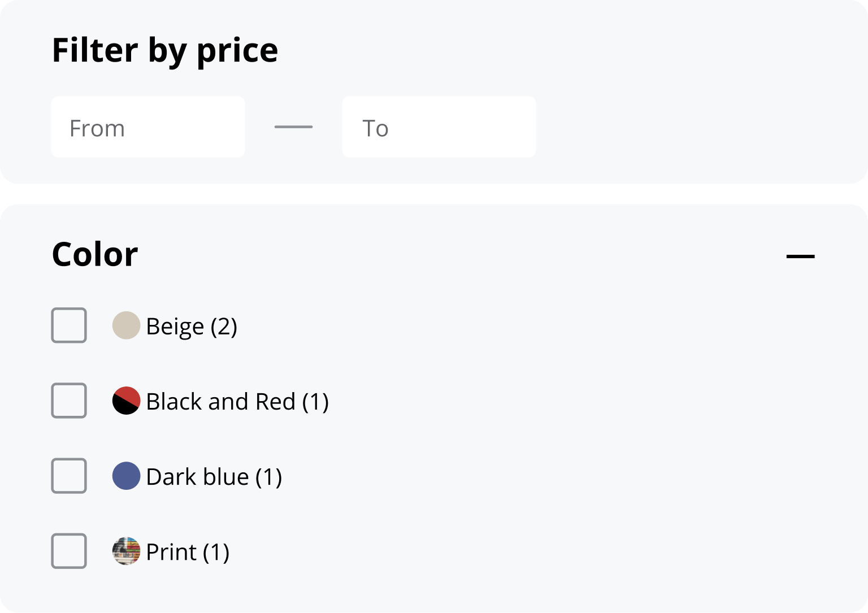Select the Dark blue (1) label
The width and height of the screenshot is (868, 613).
click(214, 477)
